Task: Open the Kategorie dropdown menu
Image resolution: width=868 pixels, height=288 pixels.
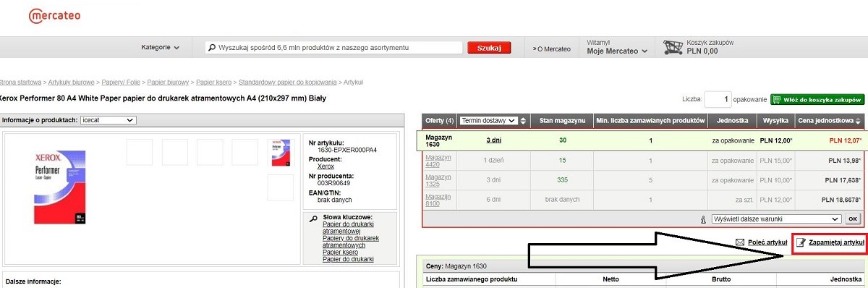Action: click(160, 48)
